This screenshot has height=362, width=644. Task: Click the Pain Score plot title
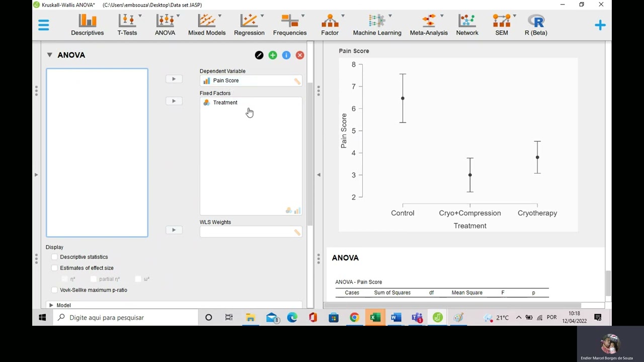[x=354, y=51]
